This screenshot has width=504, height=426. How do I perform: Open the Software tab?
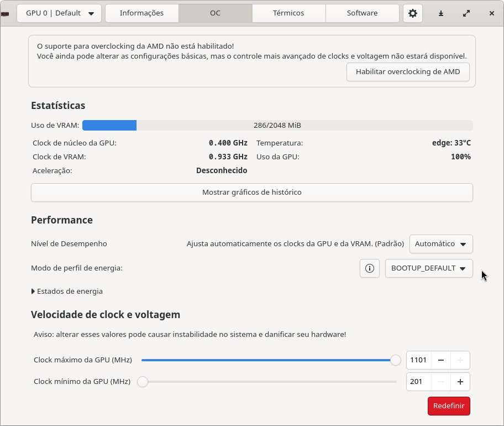(362, 13)
